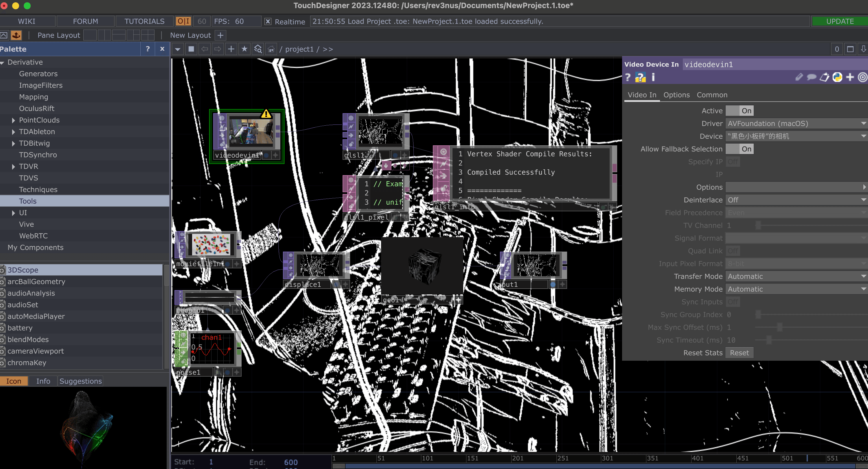The width and height of the screenshot is (868, 469).
Task: Click the home network icon
Action: pos(271,49)
